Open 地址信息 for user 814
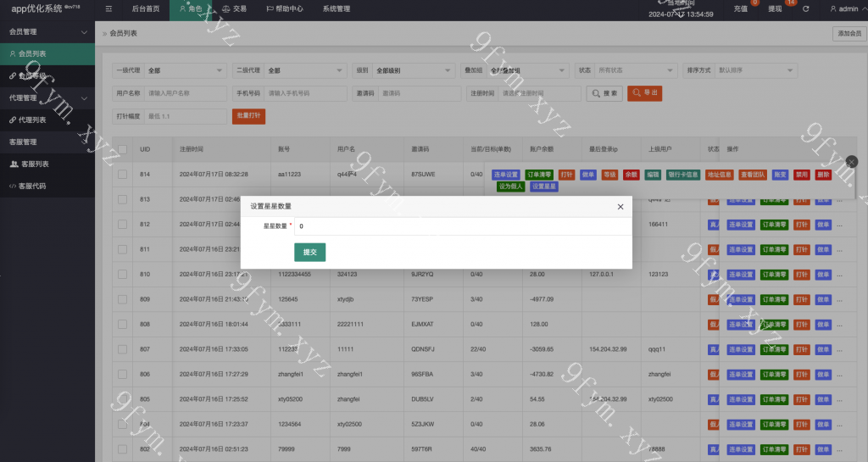The image size is (868, 462). tap(719, 175)
